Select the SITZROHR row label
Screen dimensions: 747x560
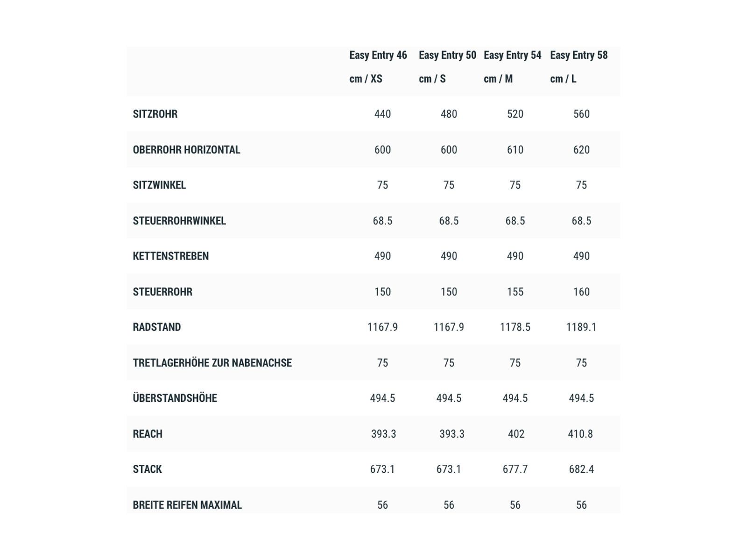point(155,114)
